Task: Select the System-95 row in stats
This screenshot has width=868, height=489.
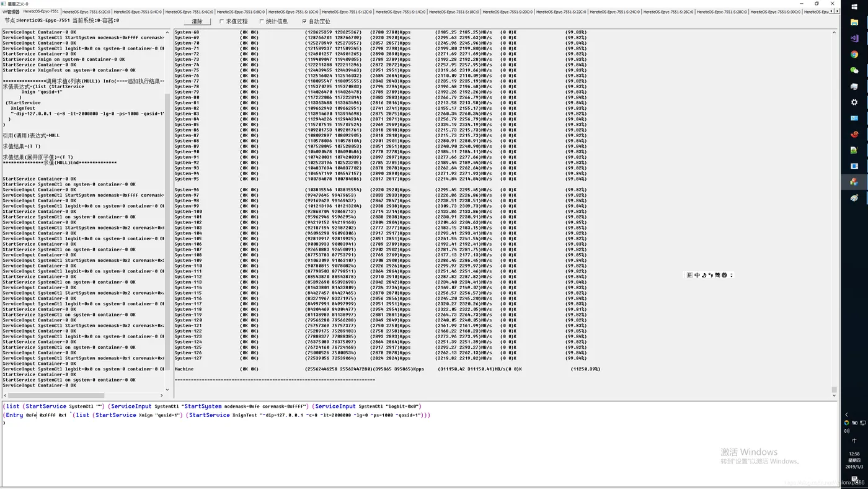Action: (x=381, y=179)
